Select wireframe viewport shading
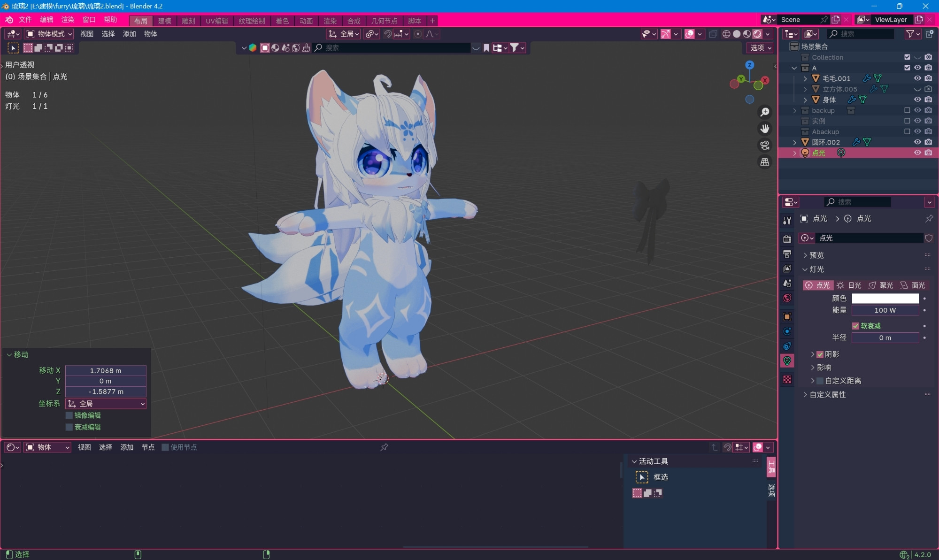The width and height of the screenshot is (939, 560). pos(726,34)
